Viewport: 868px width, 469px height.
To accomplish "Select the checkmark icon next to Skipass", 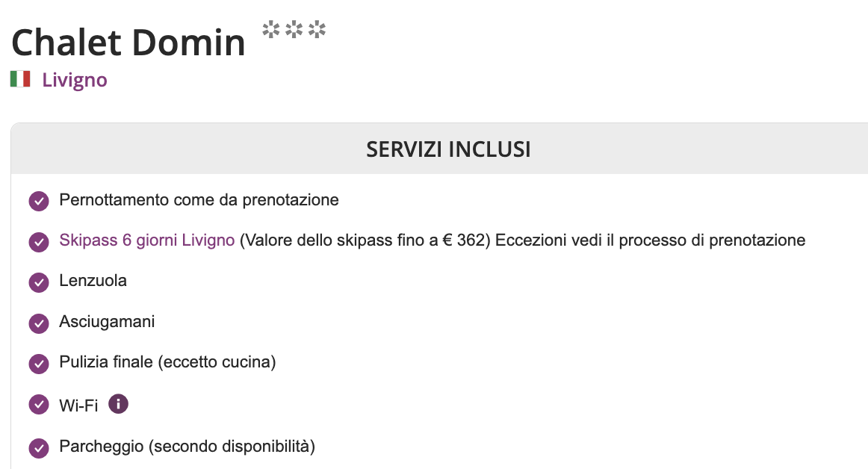I will (38, 242).
